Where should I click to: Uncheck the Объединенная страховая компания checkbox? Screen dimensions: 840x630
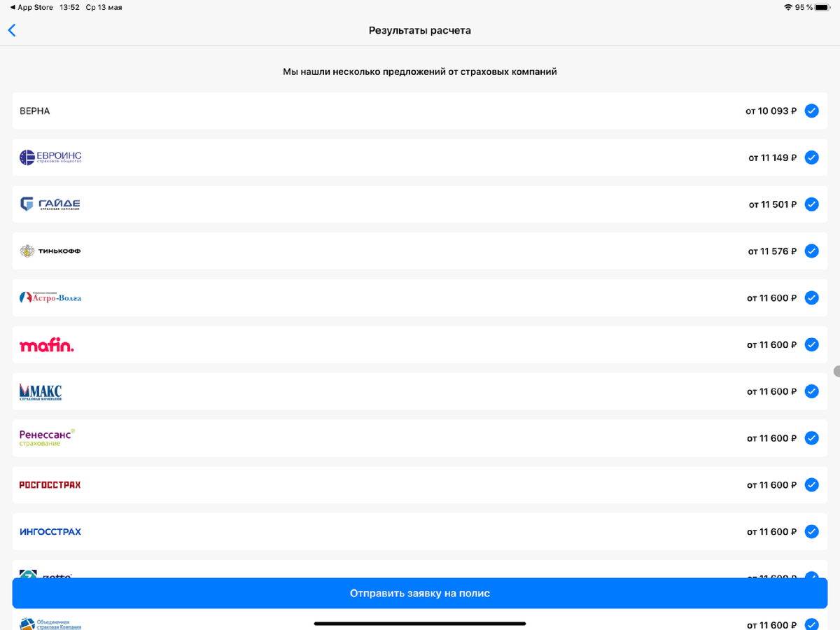pyautogui.click(x=811, y=624)
